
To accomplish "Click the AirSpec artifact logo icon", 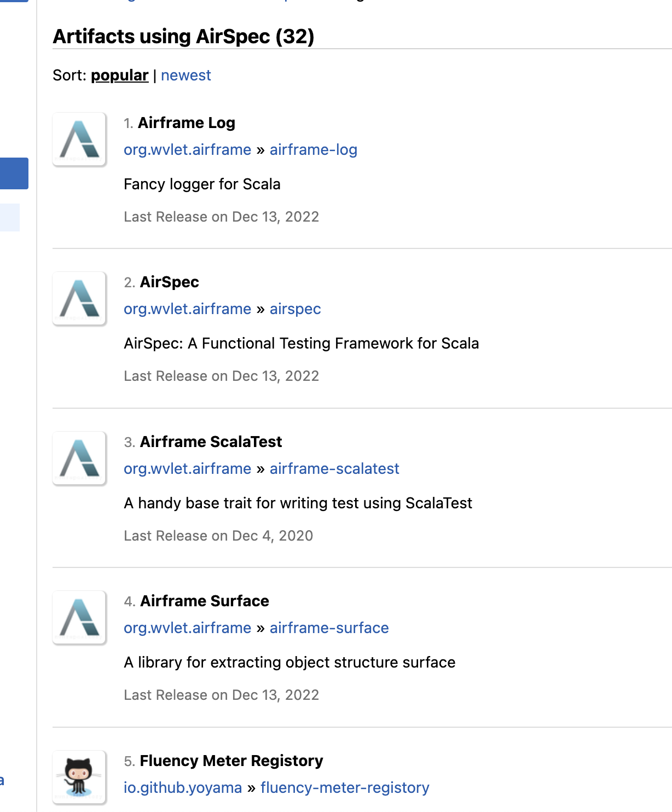I will click(79, 298).
